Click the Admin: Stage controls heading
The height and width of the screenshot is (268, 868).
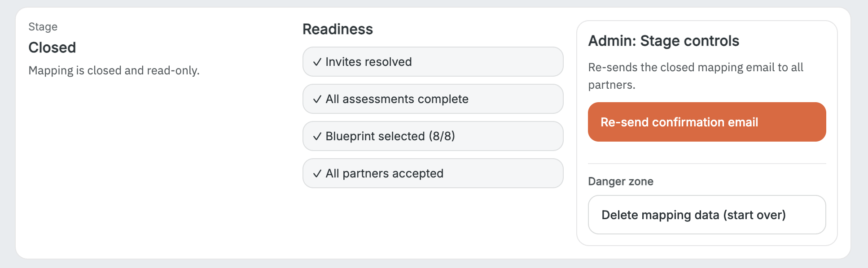[x=663, y=41]
